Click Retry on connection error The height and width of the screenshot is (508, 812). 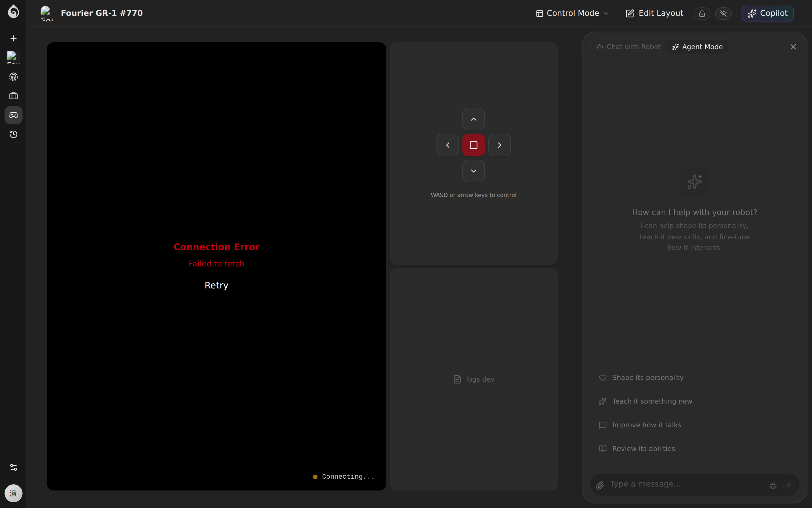(x=217, y=285)
